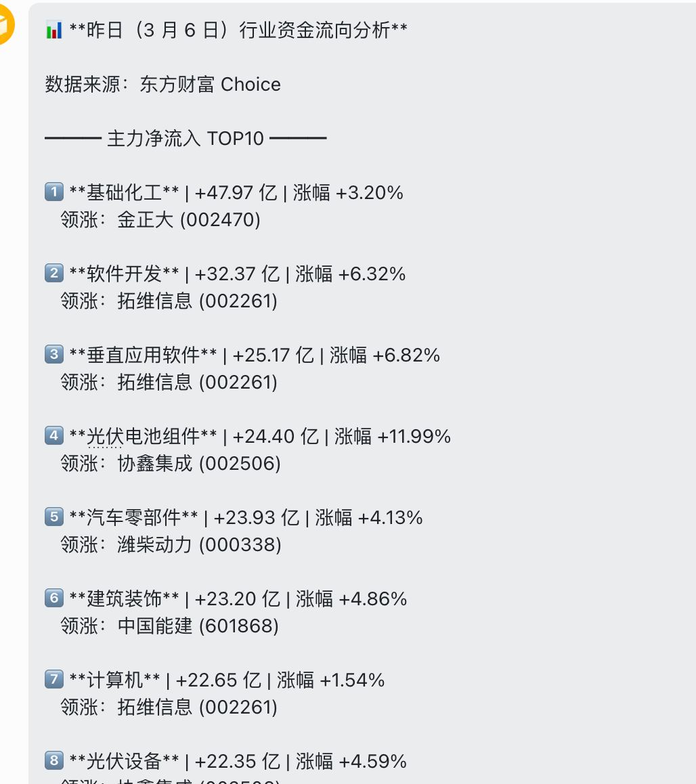This screenshot has width=696, height=784.
Task: Click the number 6 keycap icon
Action: 54,598
